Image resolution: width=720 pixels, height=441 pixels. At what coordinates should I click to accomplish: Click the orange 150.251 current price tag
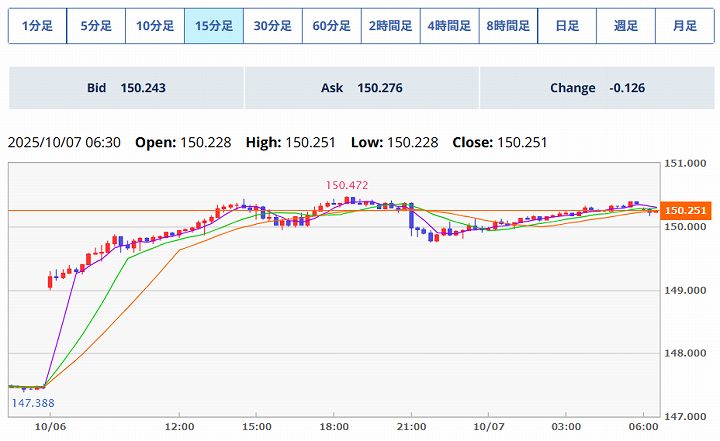click(686, 211)
